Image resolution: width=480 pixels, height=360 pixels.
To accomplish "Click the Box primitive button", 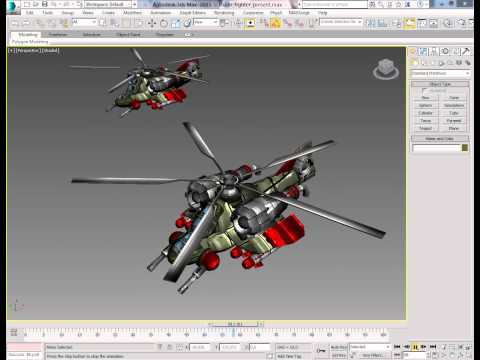I will pos(426,98).
